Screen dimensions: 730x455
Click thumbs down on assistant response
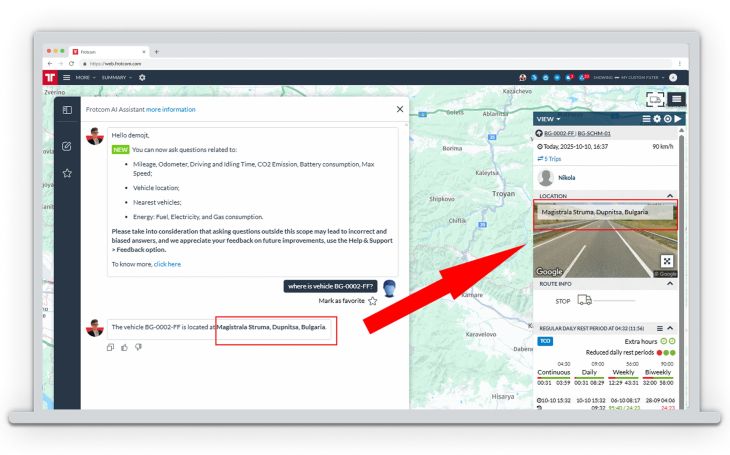pyautogui.click(x=138, y=347)
